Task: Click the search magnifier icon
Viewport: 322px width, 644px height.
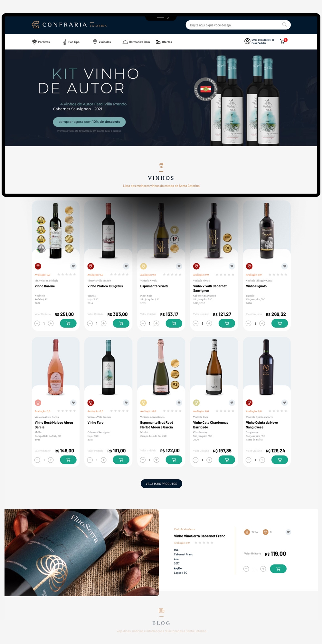Action: (284, 25)
